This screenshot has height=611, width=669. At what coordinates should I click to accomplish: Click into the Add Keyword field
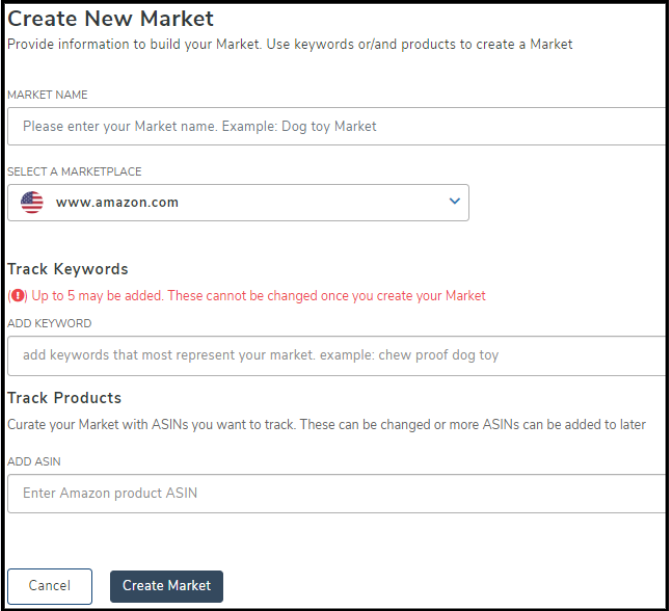pos(336,355)
